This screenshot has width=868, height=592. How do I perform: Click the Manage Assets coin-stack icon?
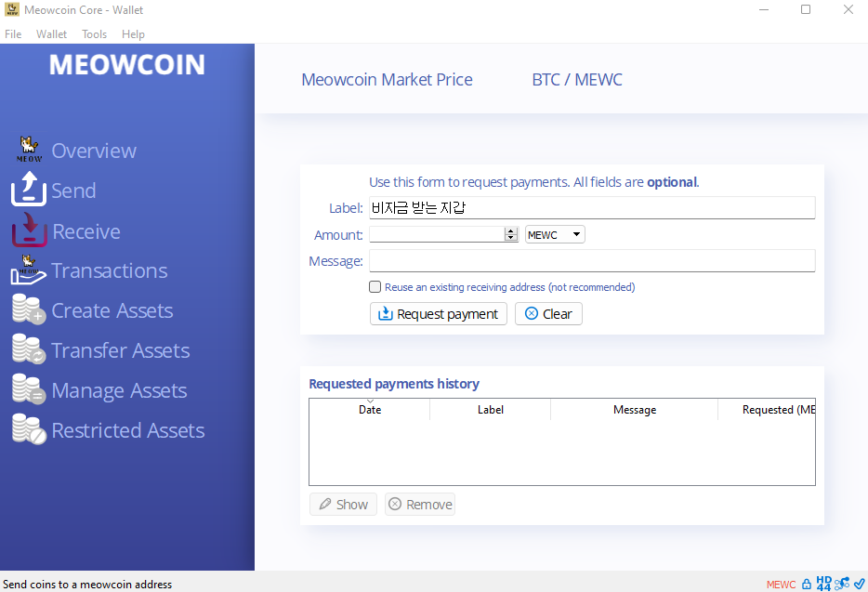point(29,389)
